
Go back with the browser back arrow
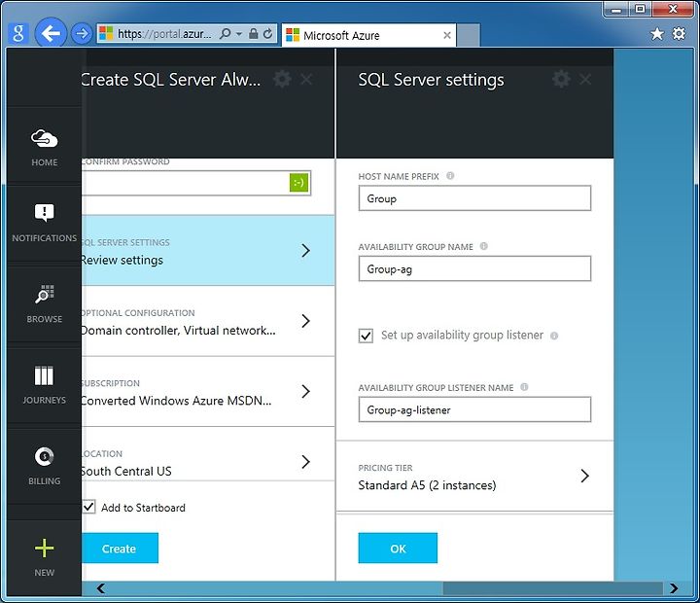coord(51,33)
